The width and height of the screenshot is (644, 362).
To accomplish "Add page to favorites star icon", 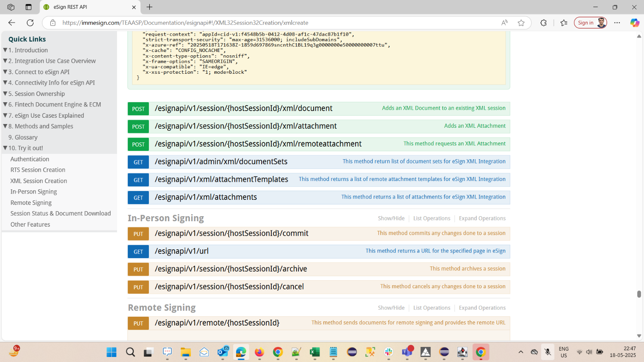I will pos(521,23).
